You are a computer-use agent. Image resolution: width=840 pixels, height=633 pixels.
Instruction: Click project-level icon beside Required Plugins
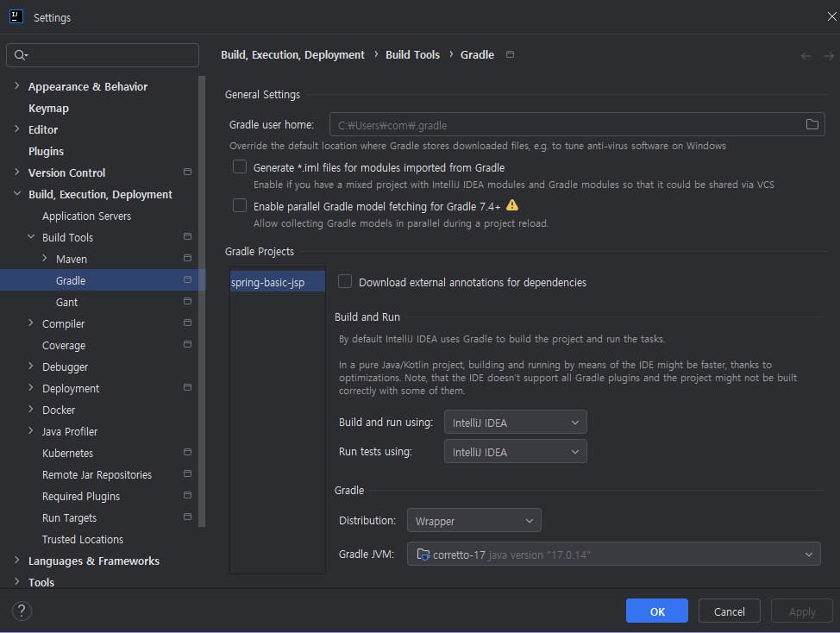[187, 495]
